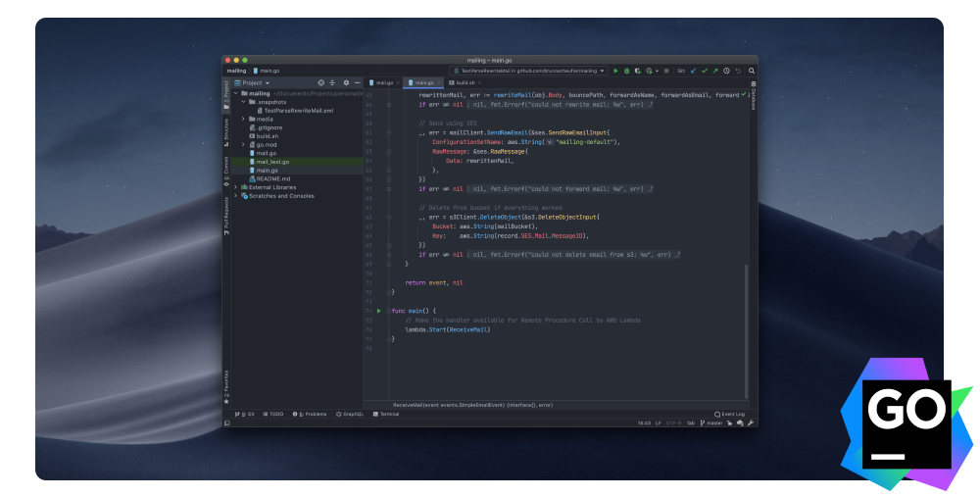The image size is (980, 498).
Task: Select mail_test.go in project tree
Action: (x=269, y=162)
